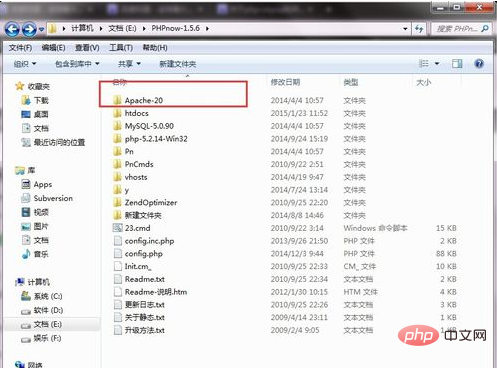Open the address bar history dropdown arrow
This screenshot has height=368, width=497.
[405, 29]
